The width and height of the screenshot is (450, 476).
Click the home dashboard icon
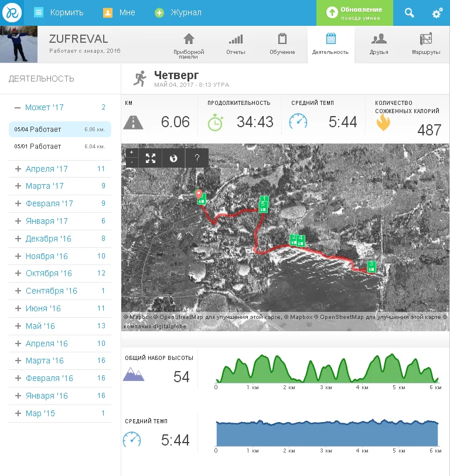click(189, 39)
